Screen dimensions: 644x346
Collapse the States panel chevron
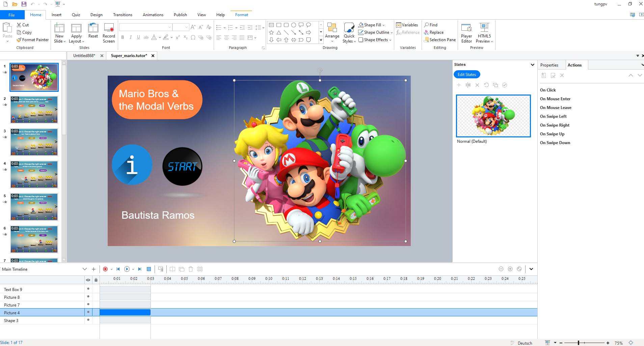[533, 64]
